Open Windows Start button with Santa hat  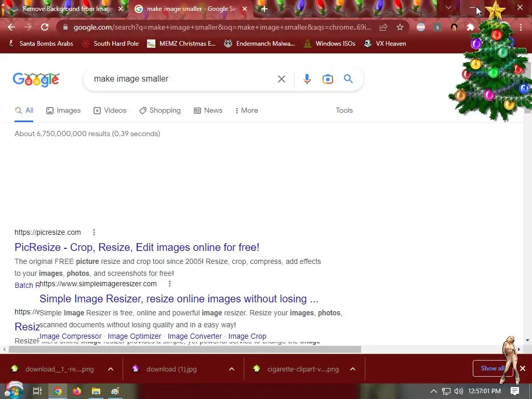pos(14,391)
